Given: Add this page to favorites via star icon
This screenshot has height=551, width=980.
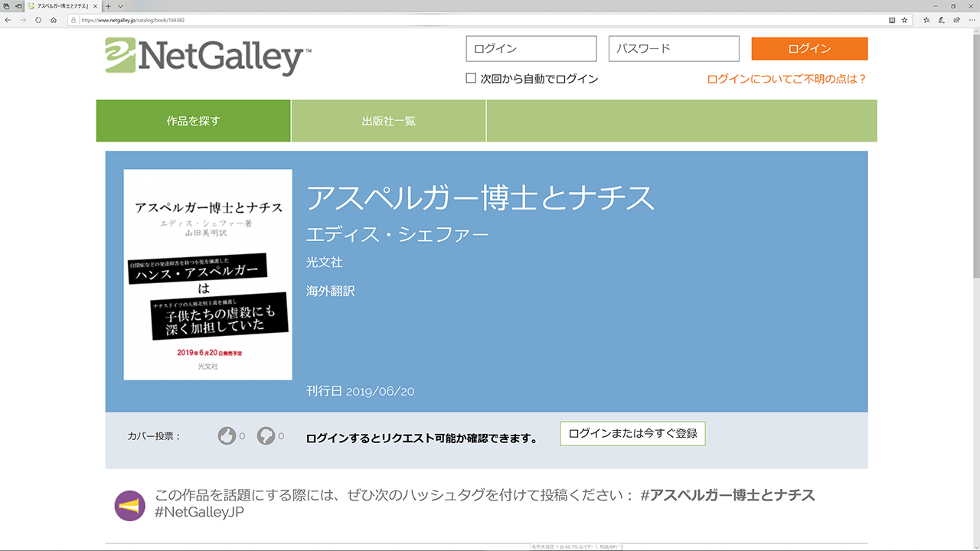Looking at the screenshot, I should pyautogui.click(x=905, y=21).
